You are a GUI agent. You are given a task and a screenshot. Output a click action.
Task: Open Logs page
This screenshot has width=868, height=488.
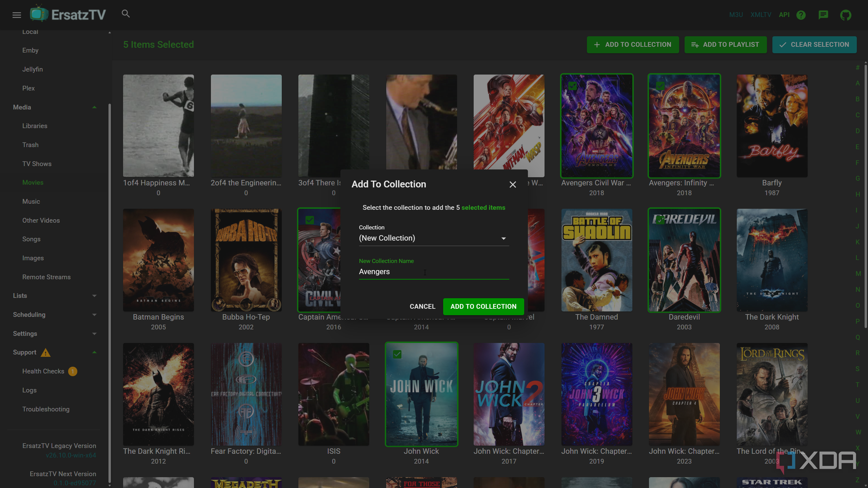[x=29, y=390]
